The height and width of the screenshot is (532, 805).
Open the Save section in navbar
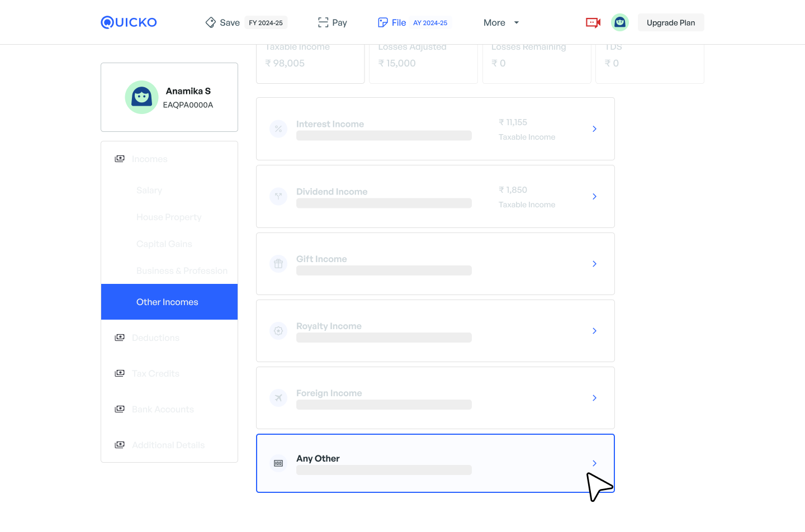point(222,22)
